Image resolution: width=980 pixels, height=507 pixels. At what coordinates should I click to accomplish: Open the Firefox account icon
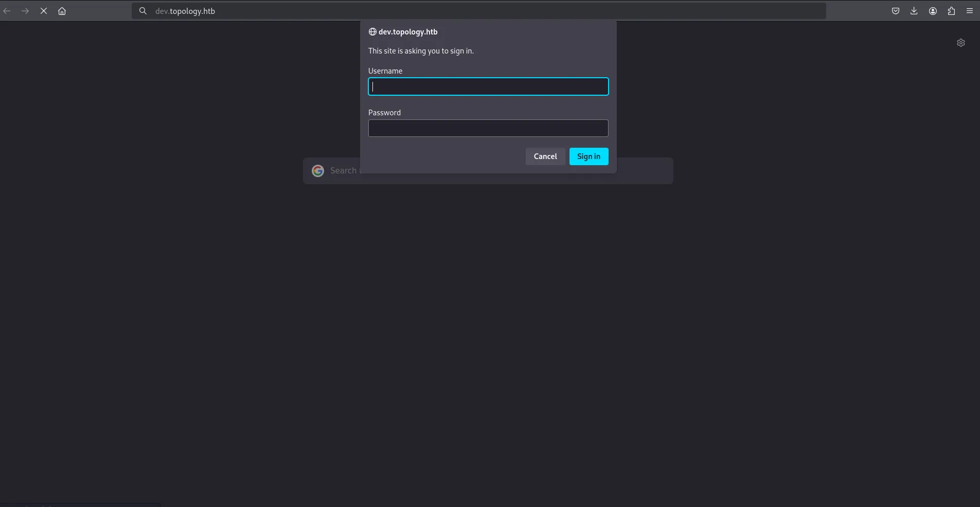(x=933, y=11)
